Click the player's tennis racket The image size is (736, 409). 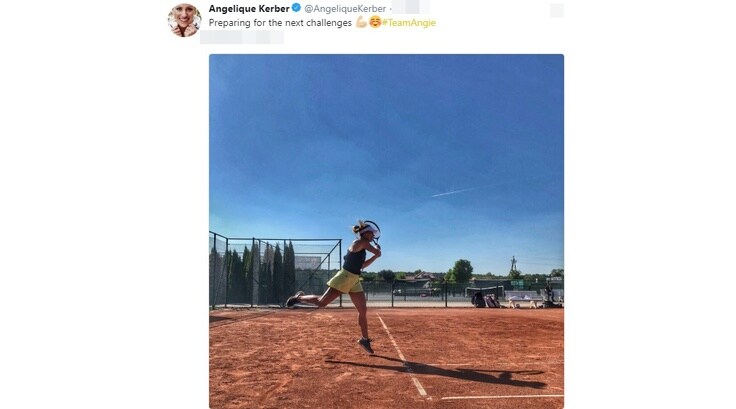[373, 230]
